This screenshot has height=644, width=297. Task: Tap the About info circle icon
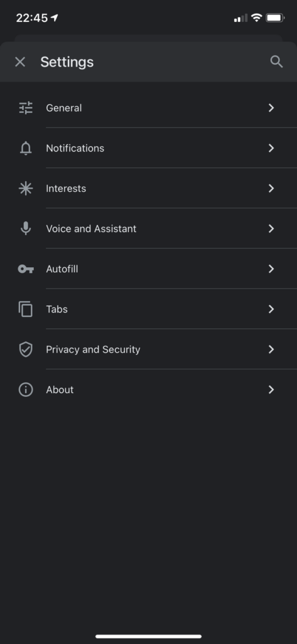click(x=26, y=389)
